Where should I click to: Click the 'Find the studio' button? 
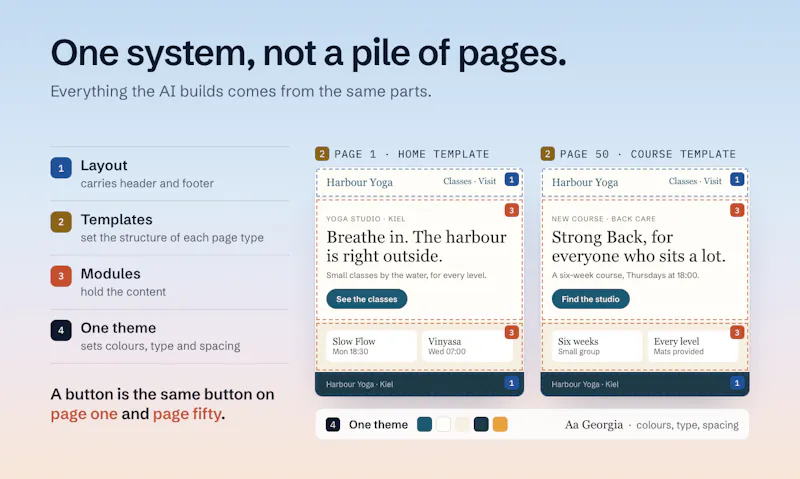pyautogui.click(x=590, y=299)
